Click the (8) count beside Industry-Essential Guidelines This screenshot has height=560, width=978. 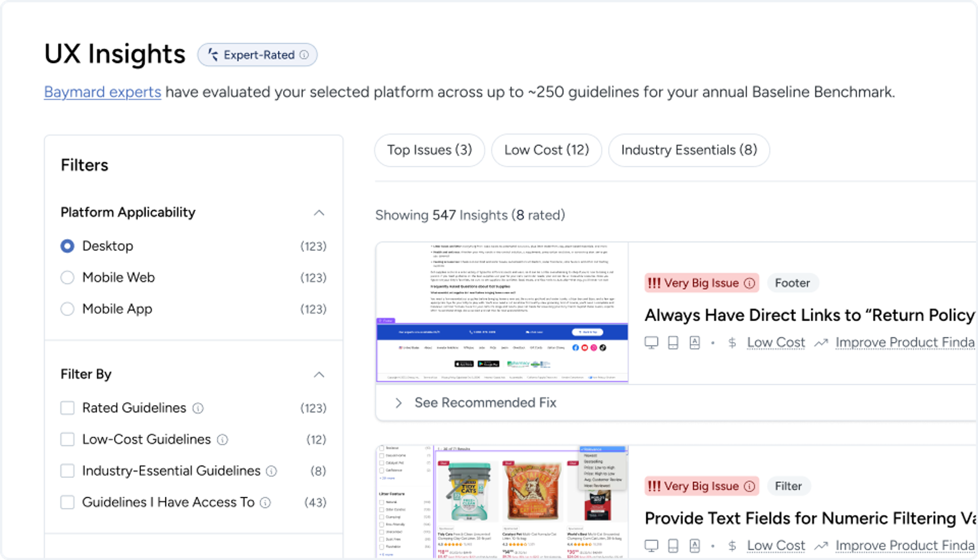coord(319,471)
